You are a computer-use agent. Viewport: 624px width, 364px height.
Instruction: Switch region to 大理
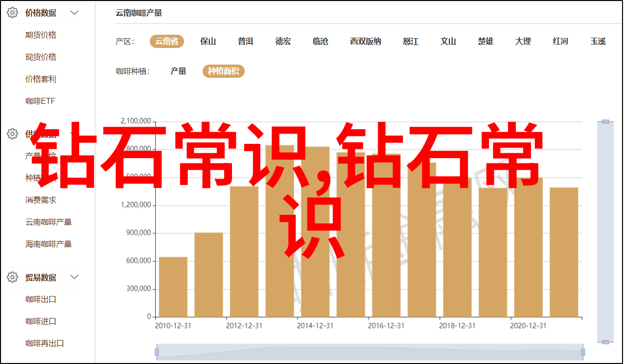(523, 42)
